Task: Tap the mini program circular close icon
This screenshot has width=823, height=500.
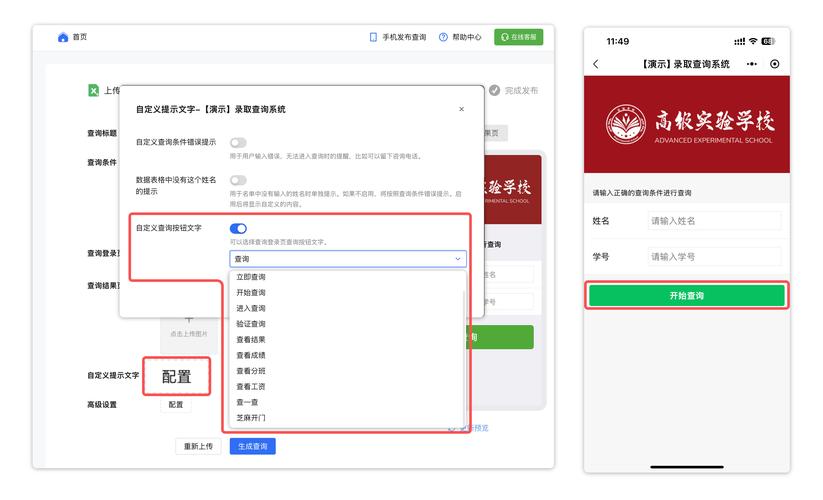Action: point(774,64)
